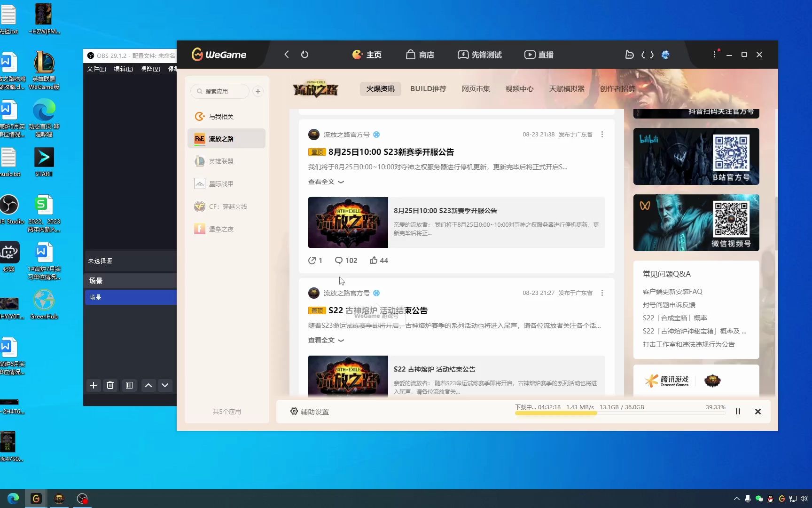The width and height of the screenshot is (812, 508).
Task: Pause the game download
Action: pyautogui.click(x=738, y=412)
